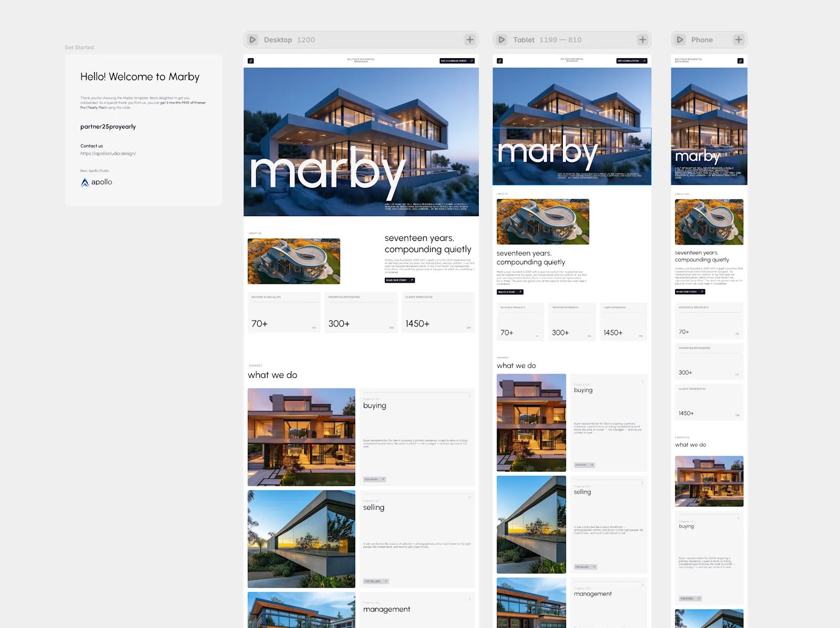Select the buying house image in Desktop
The image size is (840, 628).
click(x=301, y=437)
